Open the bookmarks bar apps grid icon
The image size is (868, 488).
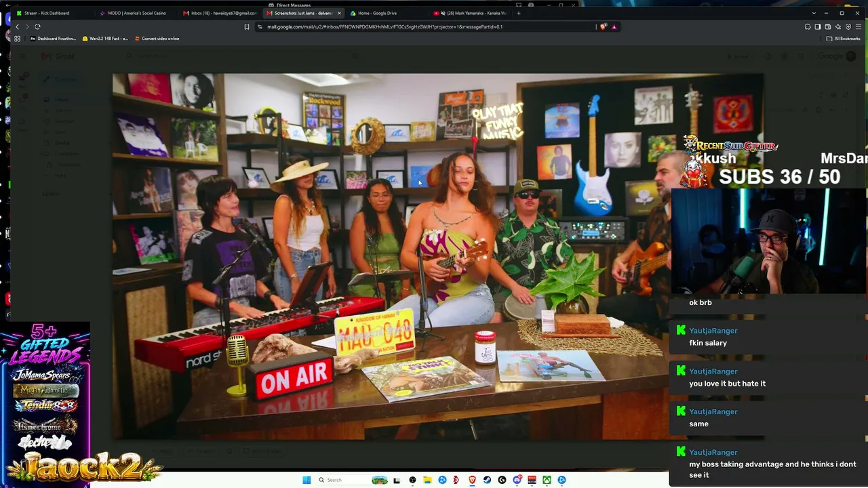[18, 39]
